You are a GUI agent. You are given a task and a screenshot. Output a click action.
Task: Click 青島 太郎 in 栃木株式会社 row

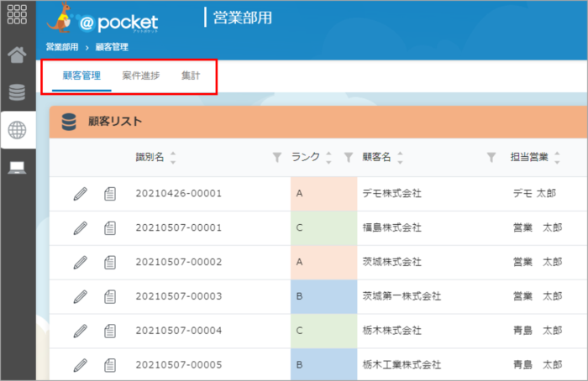tap(538, 331)
